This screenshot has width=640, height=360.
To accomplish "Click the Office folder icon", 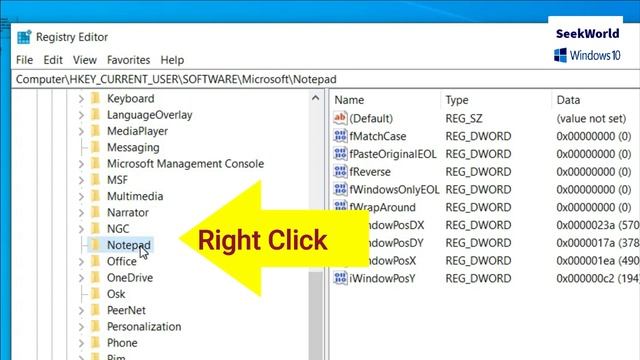I will click(96, 261).
